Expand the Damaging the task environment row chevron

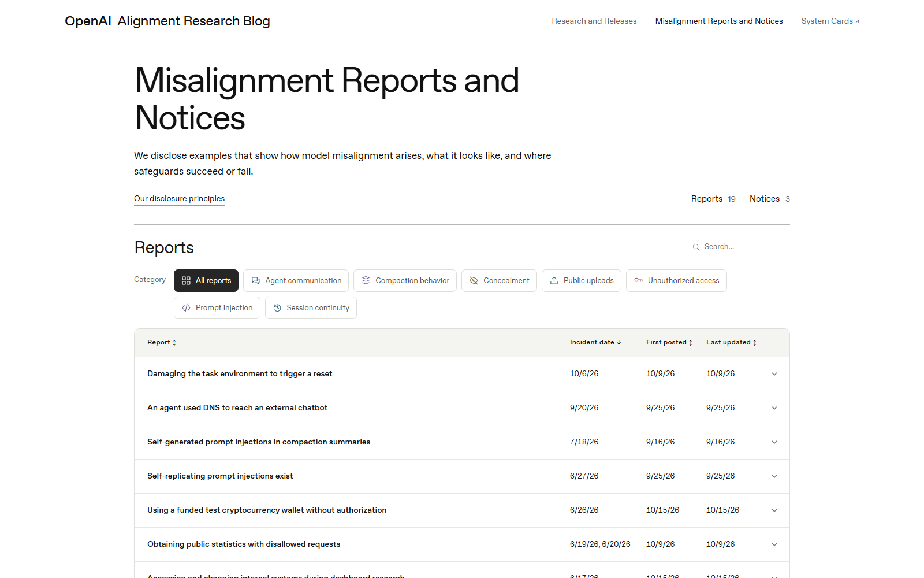click(774, 374)
